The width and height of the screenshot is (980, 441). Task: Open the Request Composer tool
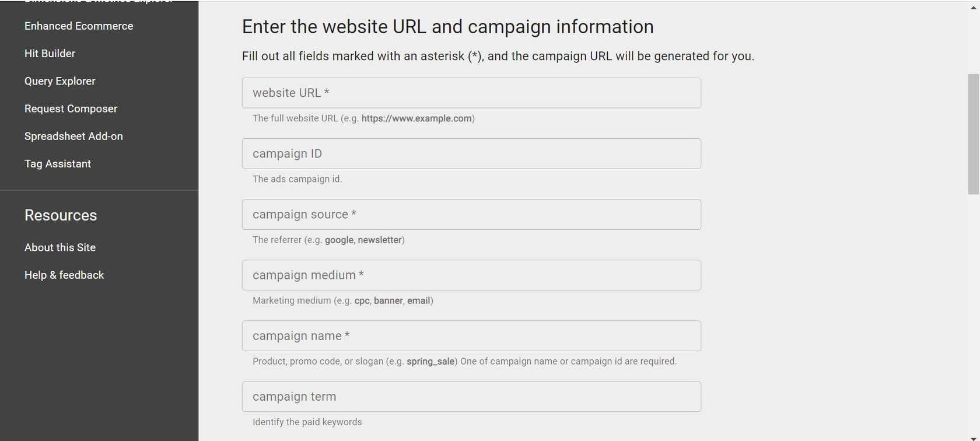[71, 108]
